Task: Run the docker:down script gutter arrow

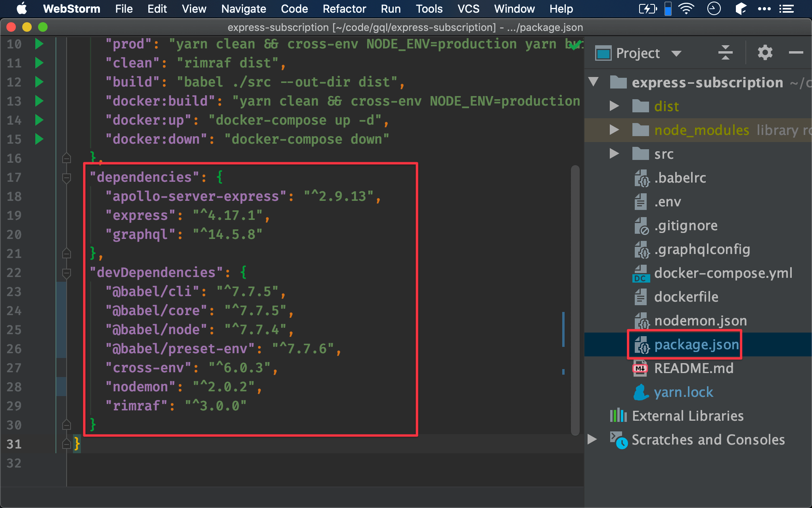Action: [x=39, y=139]
